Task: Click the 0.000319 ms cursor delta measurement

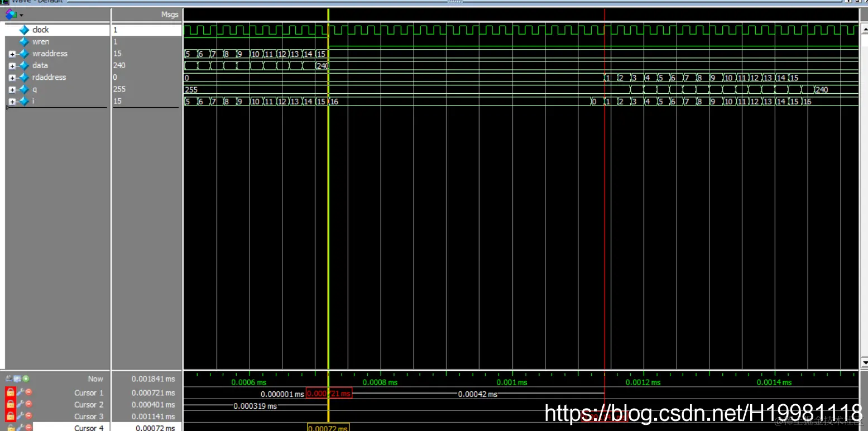Action: click(x=255, y=406)
